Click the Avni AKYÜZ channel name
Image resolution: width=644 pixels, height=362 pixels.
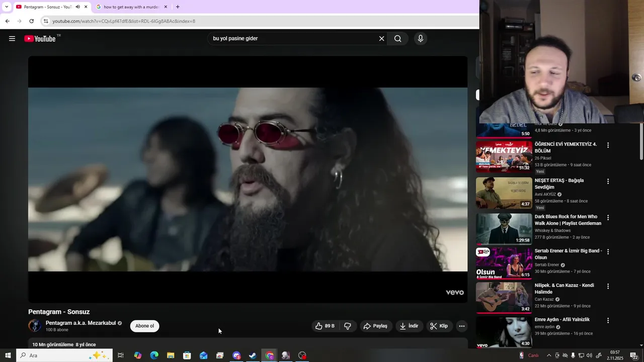pos(545,195)
